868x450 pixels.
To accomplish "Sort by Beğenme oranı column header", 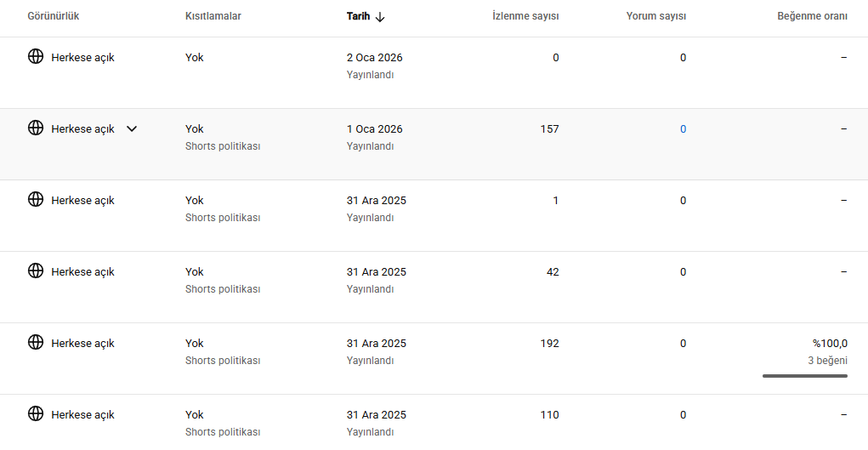I will 812,16.
